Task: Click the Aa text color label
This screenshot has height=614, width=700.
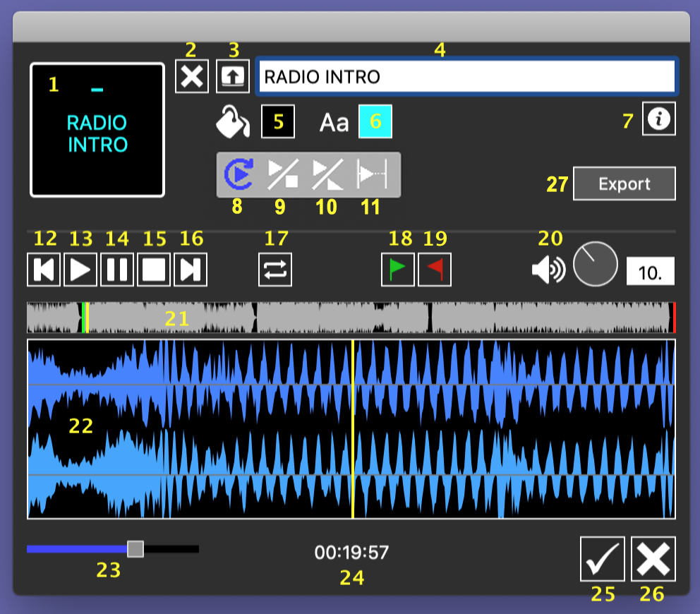Action: (x=334, y=122)
